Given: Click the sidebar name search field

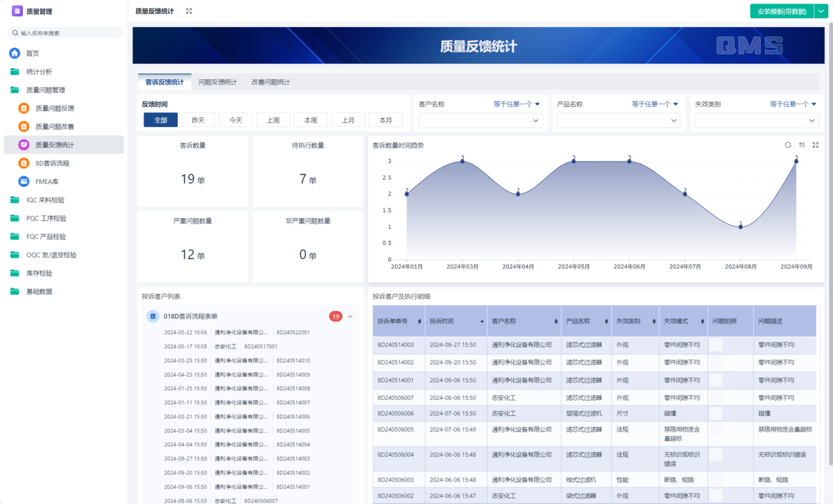Looking at the screenshot, I should [66, 33].
